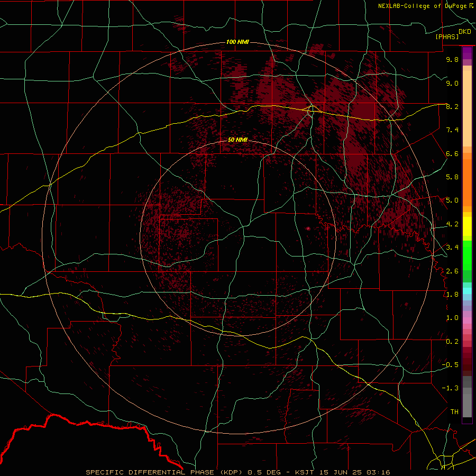Click the 1.0 value on the color scale
Image resolution: width=476 pixels, height=476 pixels.
[452, 318]
